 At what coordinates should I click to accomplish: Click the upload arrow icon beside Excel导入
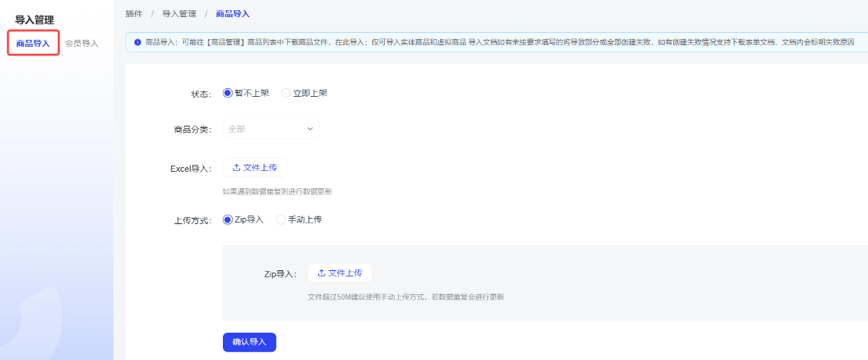pos(237,168)
